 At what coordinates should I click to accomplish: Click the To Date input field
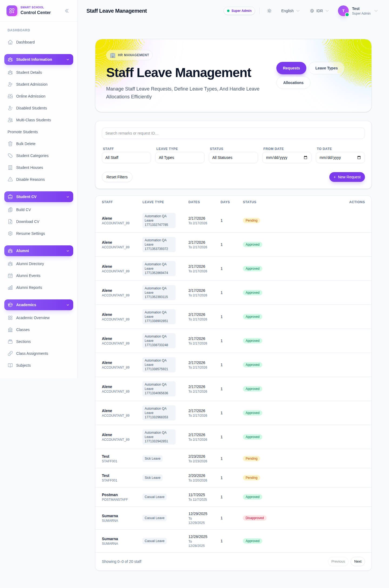340,158
